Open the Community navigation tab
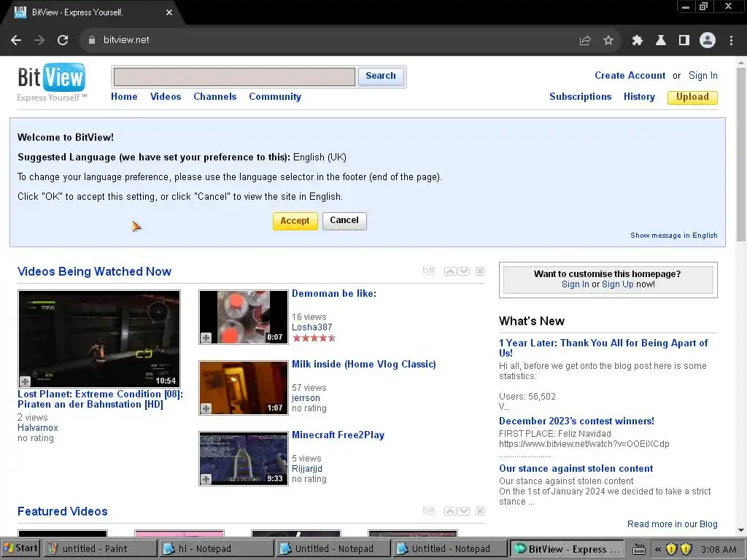 point(275,97)
